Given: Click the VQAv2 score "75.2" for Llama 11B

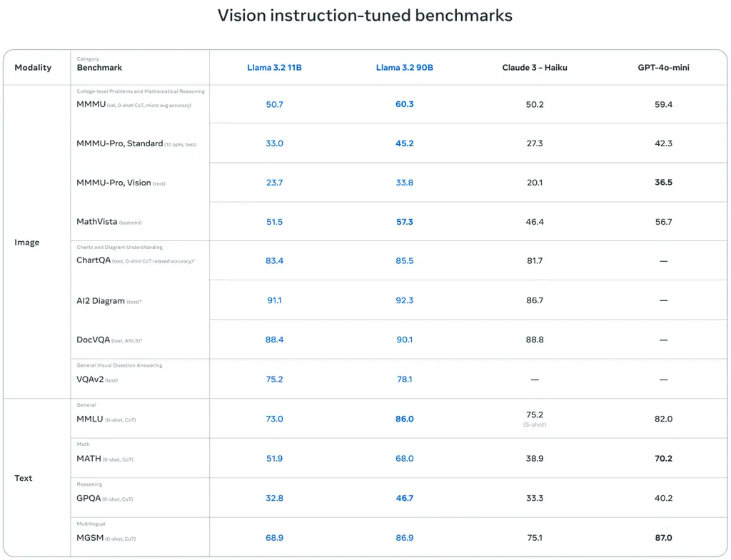Looking at the screenshot, I should tap(275, 380).
